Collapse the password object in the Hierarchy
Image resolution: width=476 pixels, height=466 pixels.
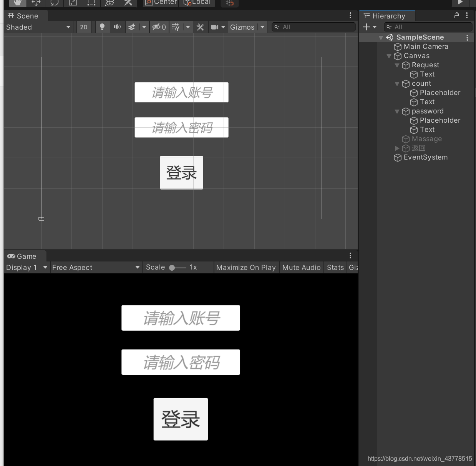click(x=397, y=112)
